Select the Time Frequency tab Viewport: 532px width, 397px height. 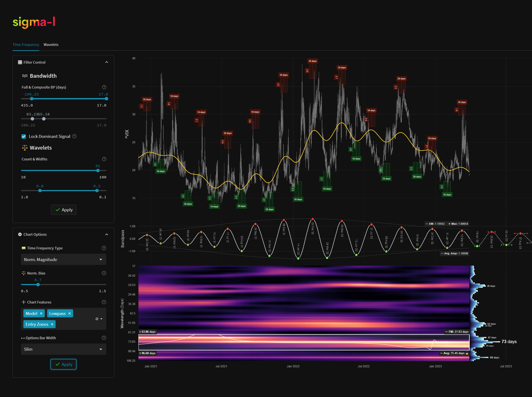(26, 45)
